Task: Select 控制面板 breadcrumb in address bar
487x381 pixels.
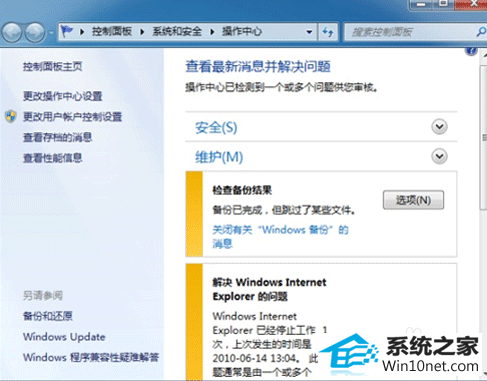Action: tap(112, 32)
